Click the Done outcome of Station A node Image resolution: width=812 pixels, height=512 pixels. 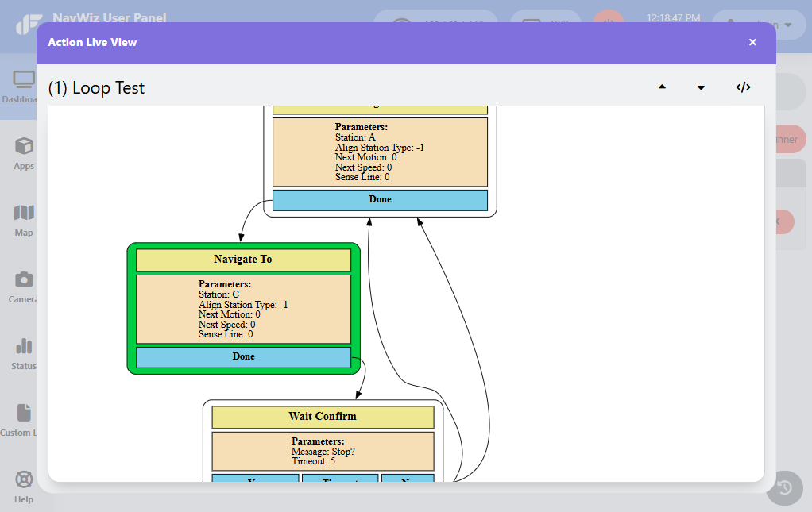click(x=380, y=199)
